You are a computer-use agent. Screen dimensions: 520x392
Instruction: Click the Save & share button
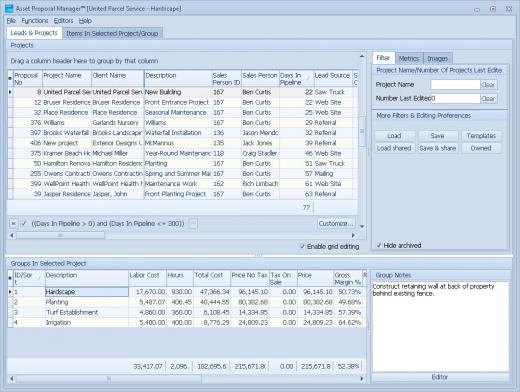(437, 148)
